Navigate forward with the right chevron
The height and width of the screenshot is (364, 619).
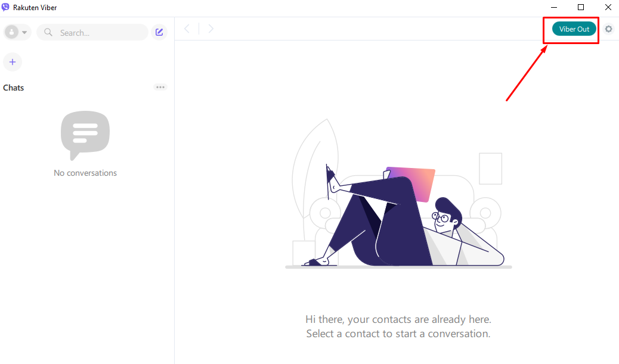point(211,28)
